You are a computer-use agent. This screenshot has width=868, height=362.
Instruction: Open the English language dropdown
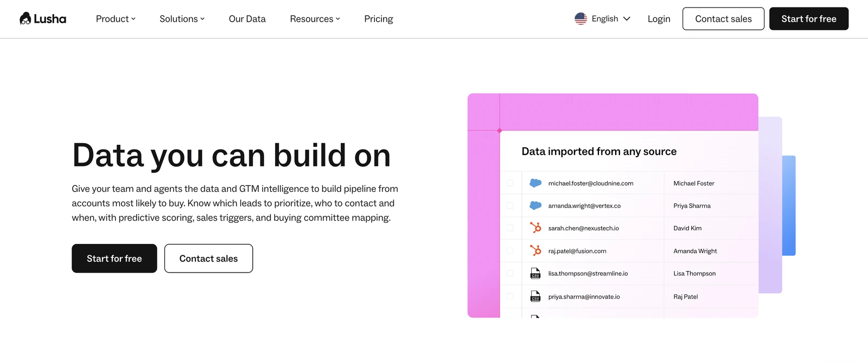point(603,19)
